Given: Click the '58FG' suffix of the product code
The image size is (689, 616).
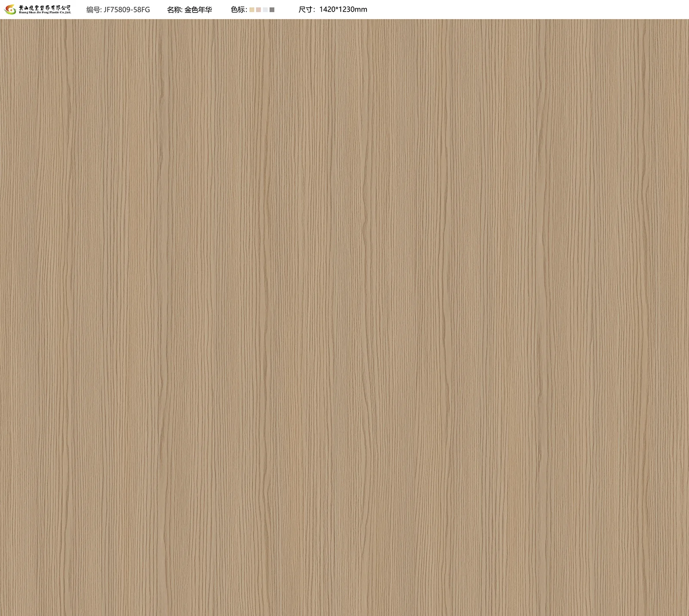Looking at the screenshot, I should point(141,9).
